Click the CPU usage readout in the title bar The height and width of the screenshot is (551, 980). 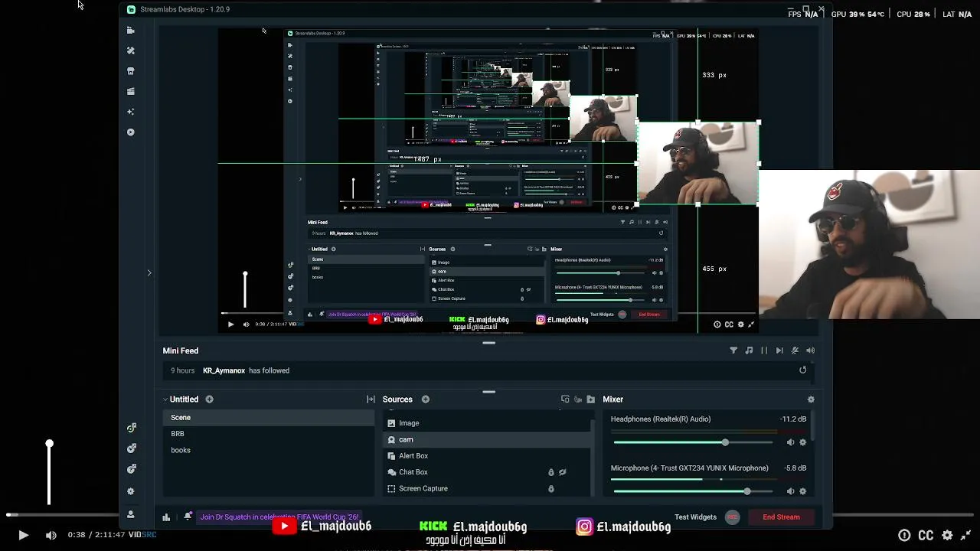coord(913,14)
